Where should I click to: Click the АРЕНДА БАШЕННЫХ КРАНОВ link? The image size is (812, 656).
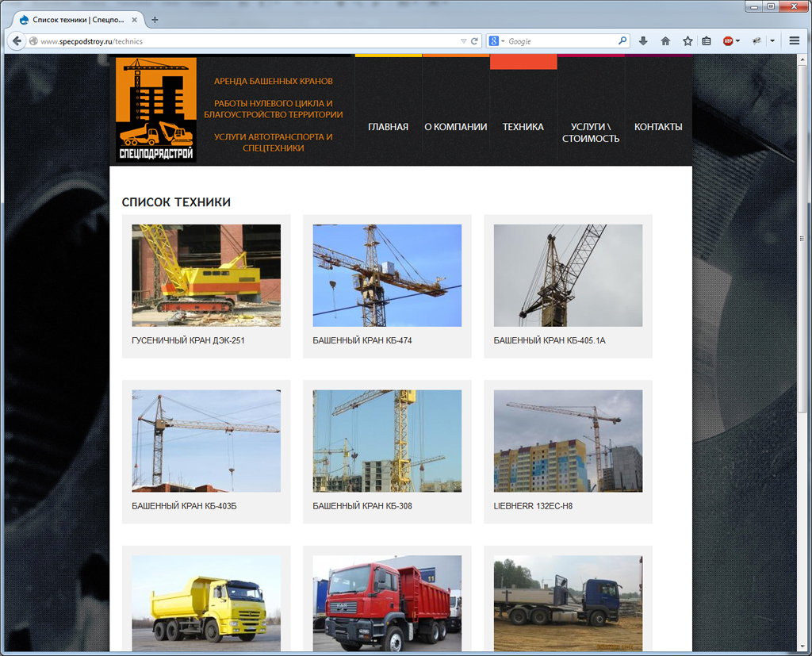[x=274, y=81]
